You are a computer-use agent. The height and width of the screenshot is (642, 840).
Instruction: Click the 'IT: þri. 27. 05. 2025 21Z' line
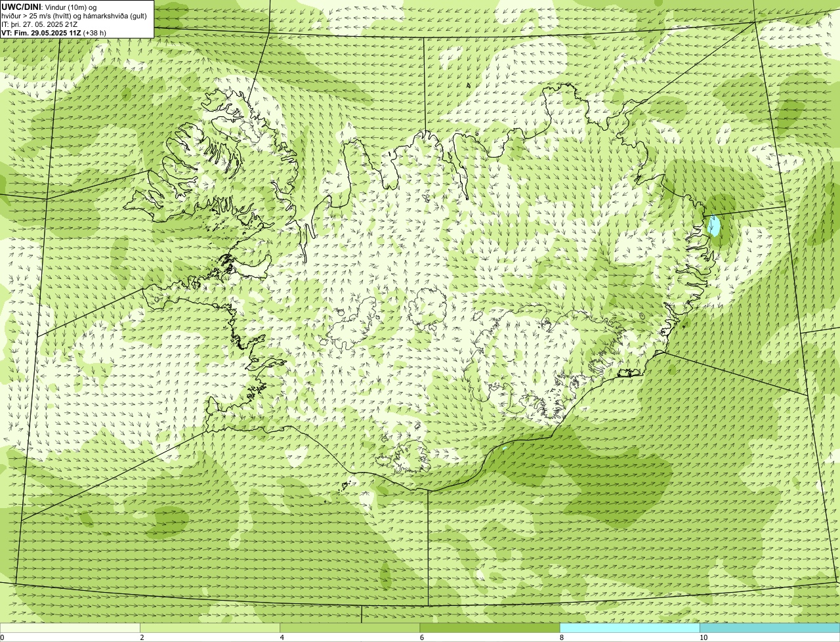pos(39,24)
